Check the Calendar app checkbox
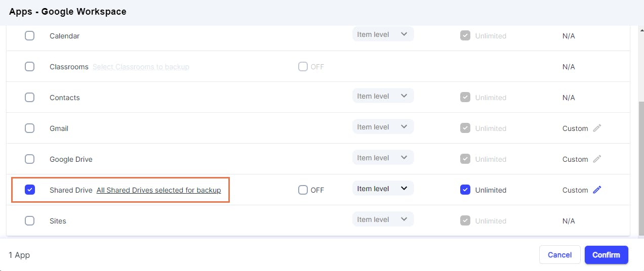 pyautogui.click(x=30, y=36)
